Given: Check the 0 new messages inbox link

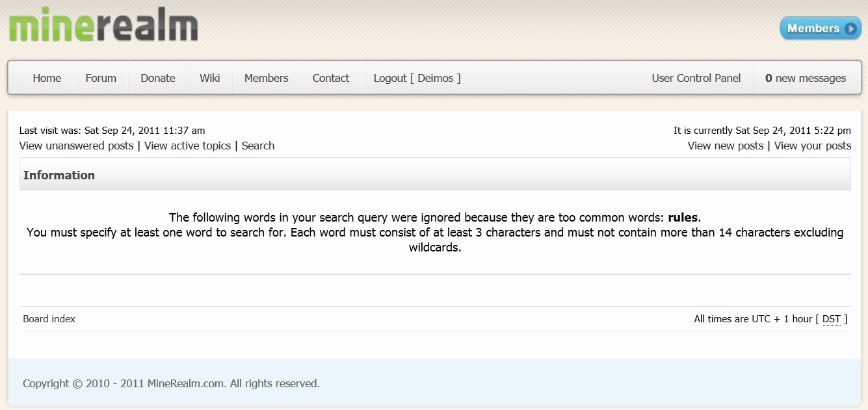Looking at the screenshot, I should tap(805, 78).
